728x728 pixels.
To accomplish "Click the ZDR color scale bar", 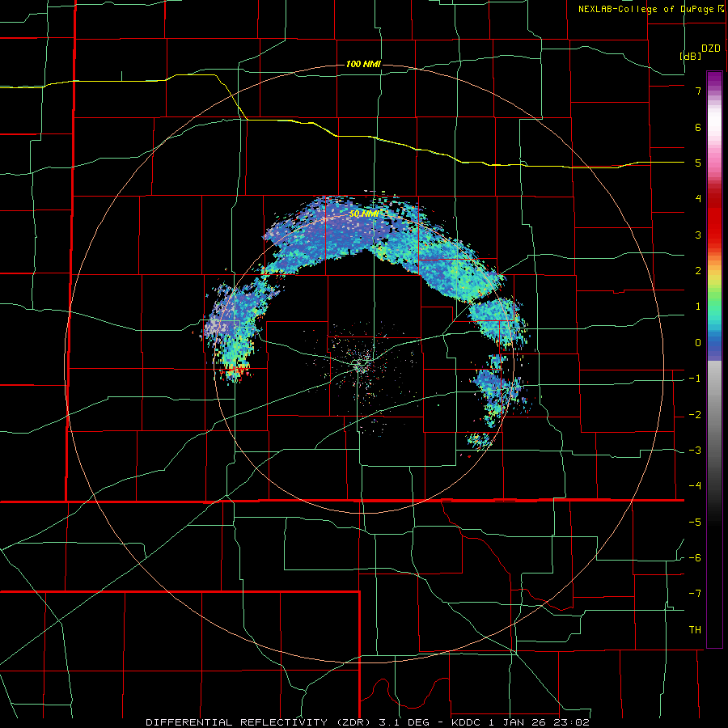I will (714, 359).
